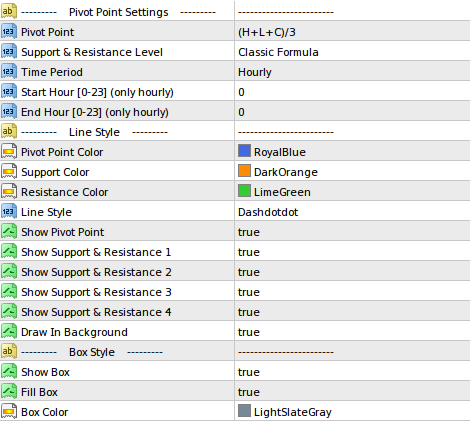470x421 pixels.
Task: Click the LightSlateGray color swatch
Action: pos(244,411)
